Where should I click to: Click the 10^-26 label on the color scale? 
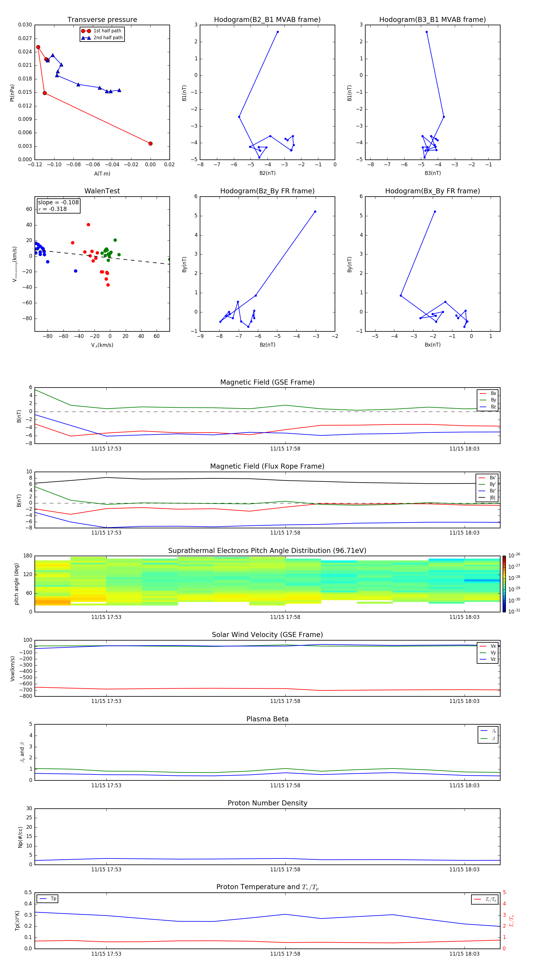[514, 555]
